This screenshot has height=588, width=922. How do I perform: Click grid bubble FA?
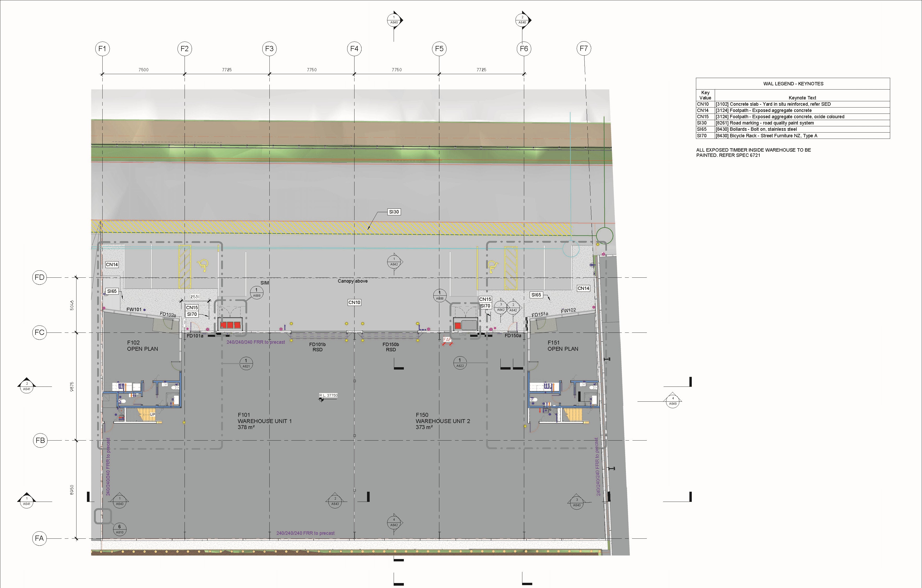[x=39, y=538]
